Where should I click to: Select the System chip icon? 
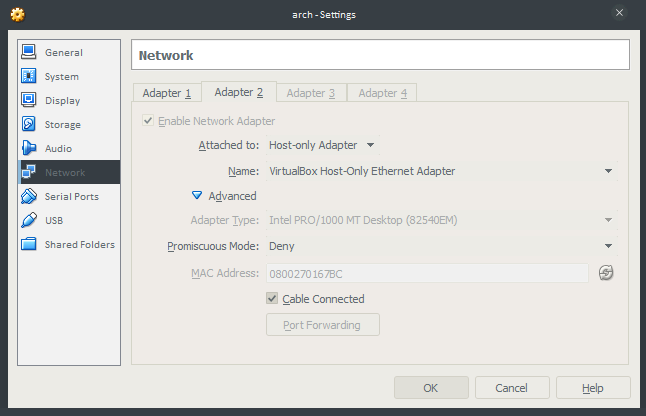(x=29, y=76)
